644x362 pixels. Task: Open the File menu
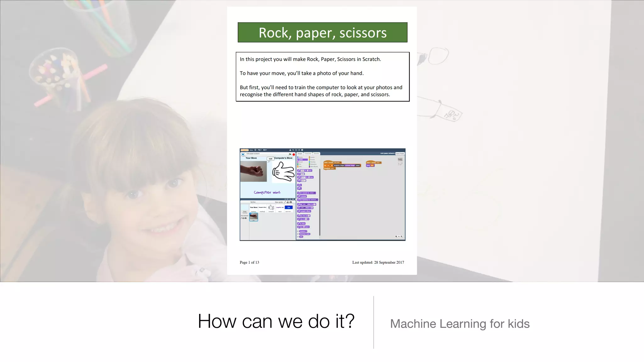[260, 150]
